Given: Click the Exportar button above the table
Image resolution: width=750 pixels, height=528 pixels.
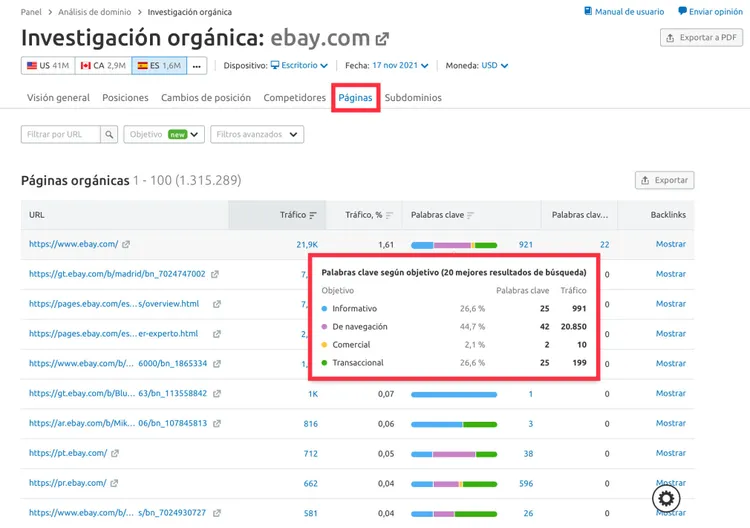Looking at the screenshot, I should (x=664, y=180).
